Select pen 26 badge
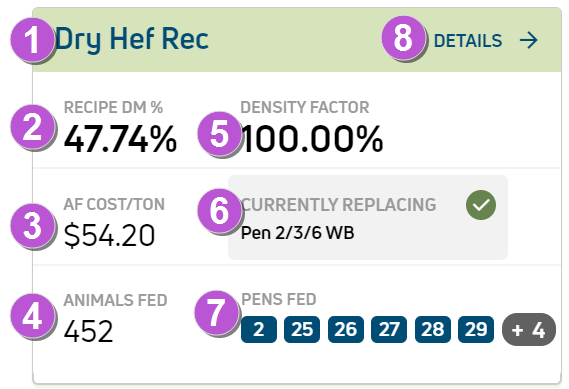Image resolution: width=569 pixels, height=389 pixels. pos(345,329)
